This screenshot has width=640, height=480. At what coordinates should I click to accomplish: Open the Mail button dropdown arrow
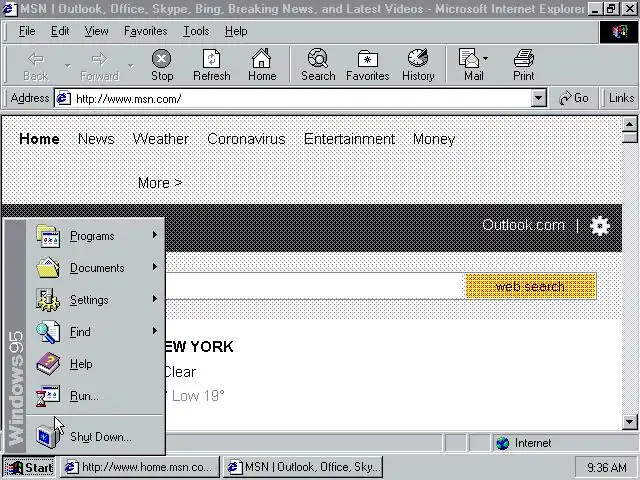tap(485, 59)
